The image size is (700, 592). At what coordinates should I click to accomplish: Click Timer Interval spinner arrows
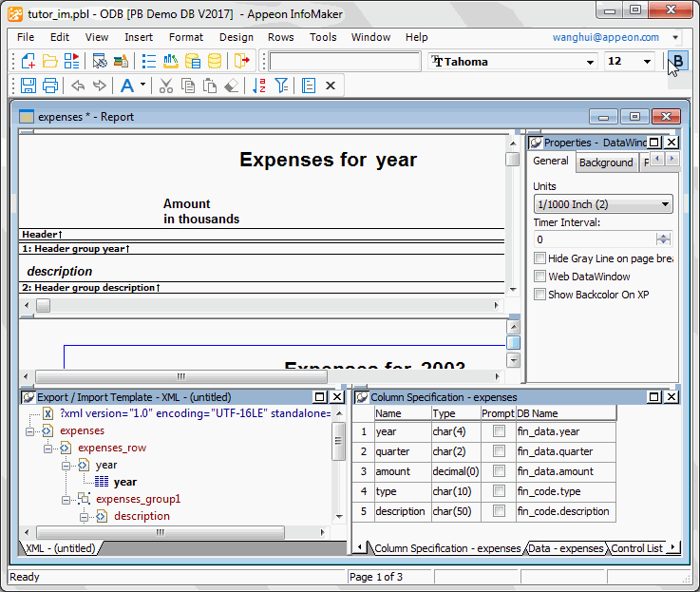(663, 239)
